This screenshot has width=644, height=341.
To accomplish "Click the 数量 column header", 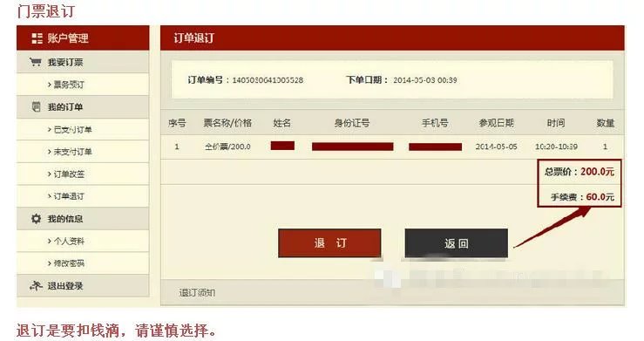I will 606,123.
